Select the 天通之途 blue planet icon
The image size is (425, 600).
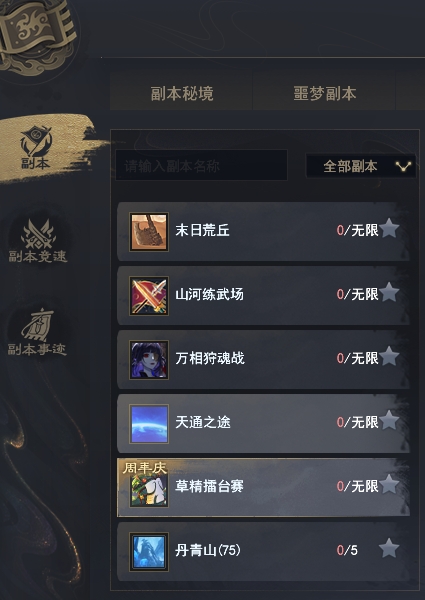149,424
